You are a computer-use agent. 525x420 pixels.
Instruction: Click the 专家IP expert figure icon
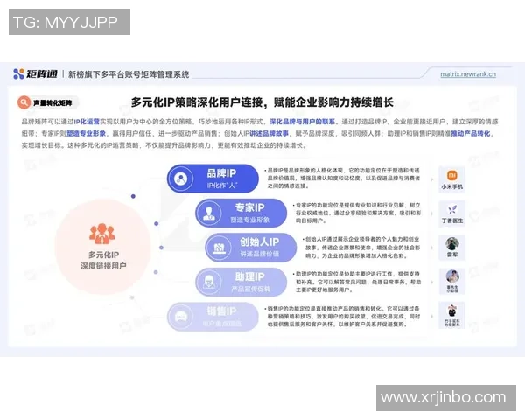[x=210, y=213]
